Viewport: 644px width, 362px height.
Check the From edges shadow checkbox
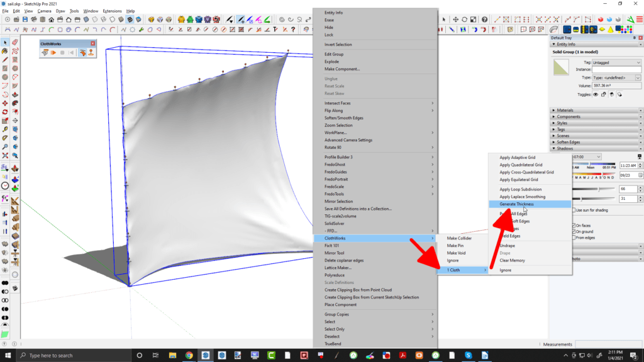point(574,238)
